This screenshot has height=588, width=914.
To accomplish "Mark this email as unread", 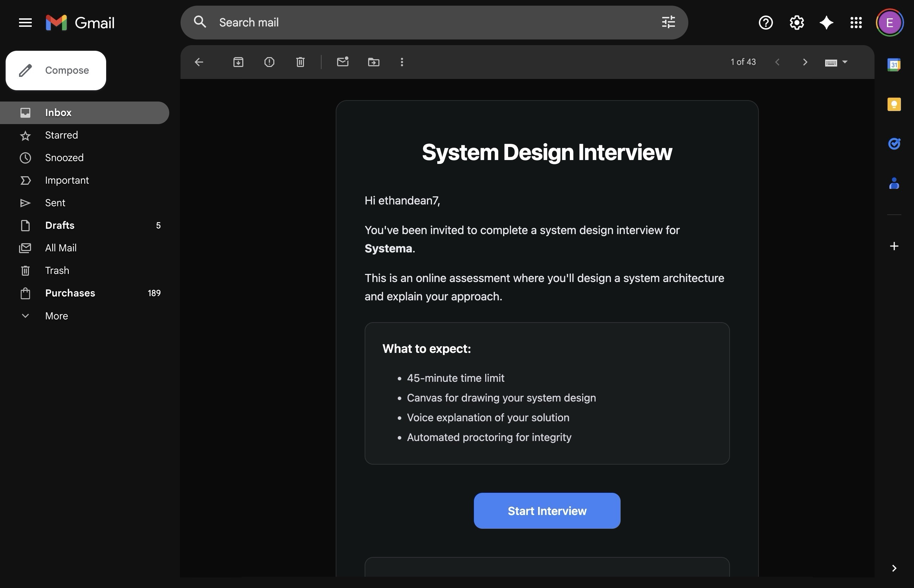I will click(343, 62).
